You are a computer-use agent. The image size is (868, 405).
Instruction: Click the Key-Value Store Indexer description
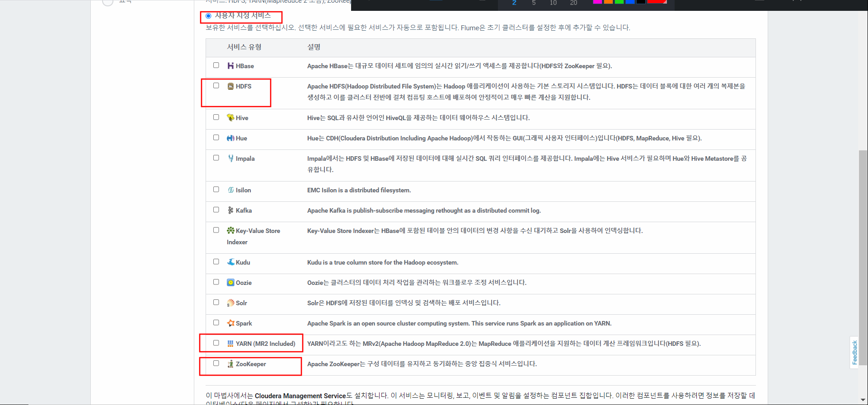(475, 231)
